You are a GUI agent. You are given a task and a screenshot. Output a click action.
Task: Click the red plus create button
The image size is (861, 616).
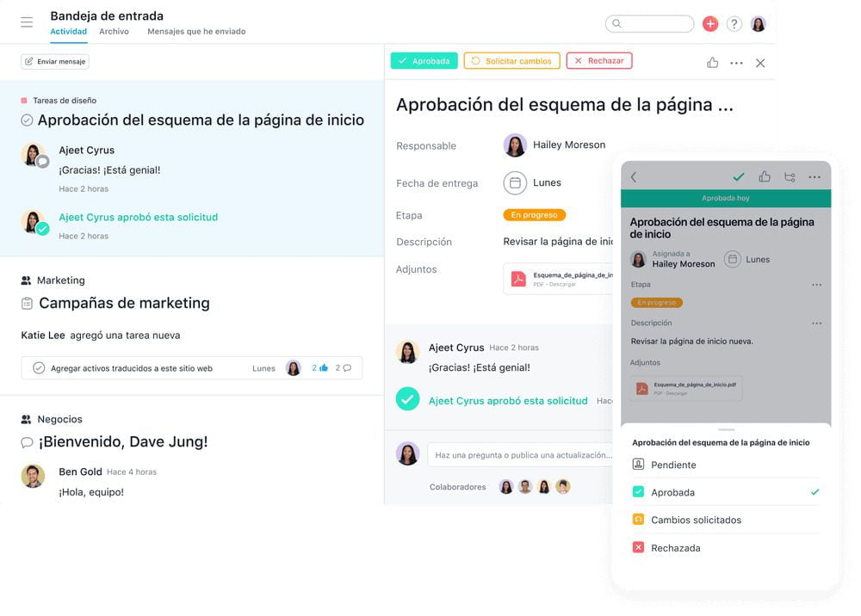click(x=710, y=24)
